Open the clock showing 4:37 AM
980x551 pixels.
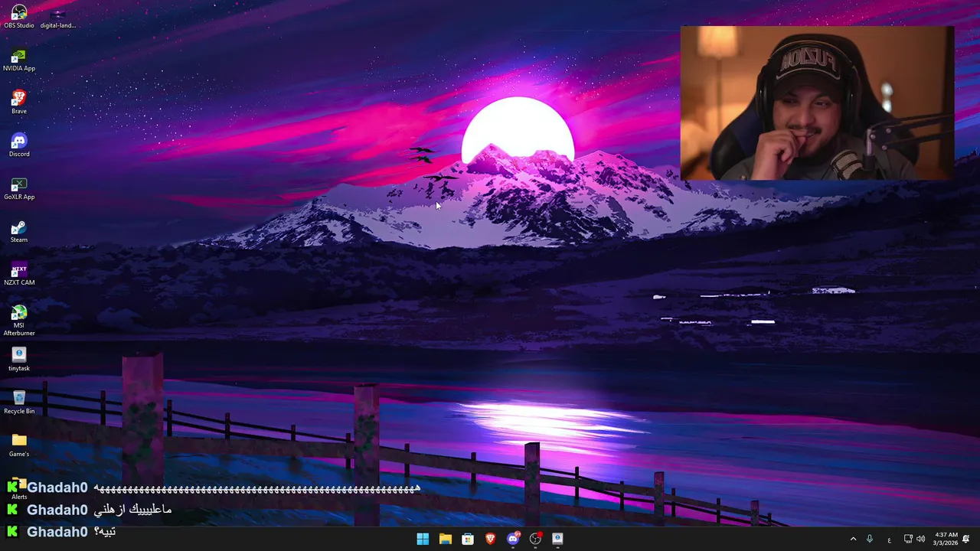pyautogui.click(x=946, y=539)
